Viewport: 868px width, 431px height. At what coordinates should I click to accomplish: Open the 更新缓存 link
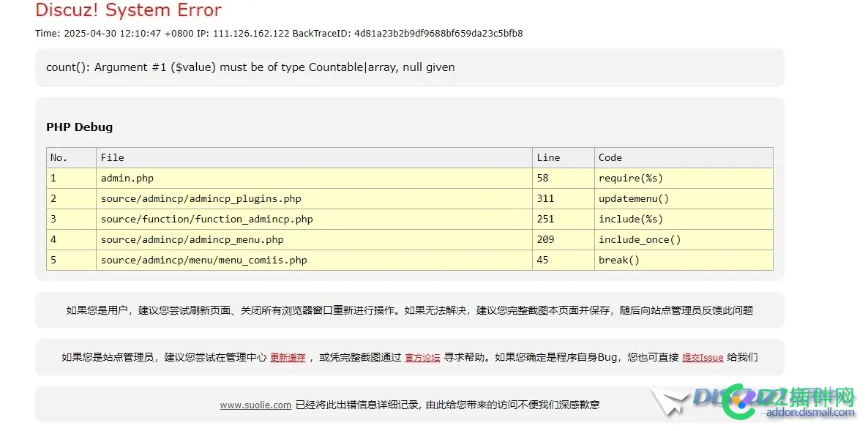(287, 358)
